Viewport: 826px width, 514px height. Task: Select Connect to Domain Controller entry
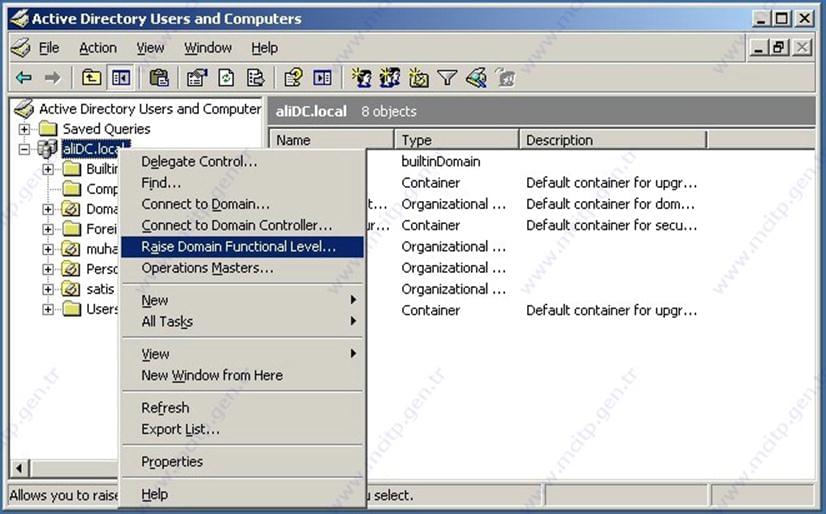pos(242,225)
